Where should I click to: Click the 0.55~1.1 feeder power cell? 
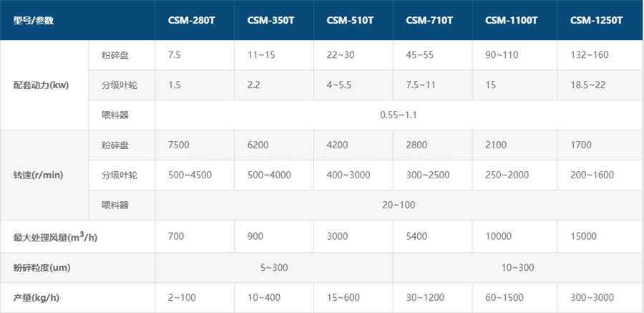pyautogui.click(x=399, y=115)
